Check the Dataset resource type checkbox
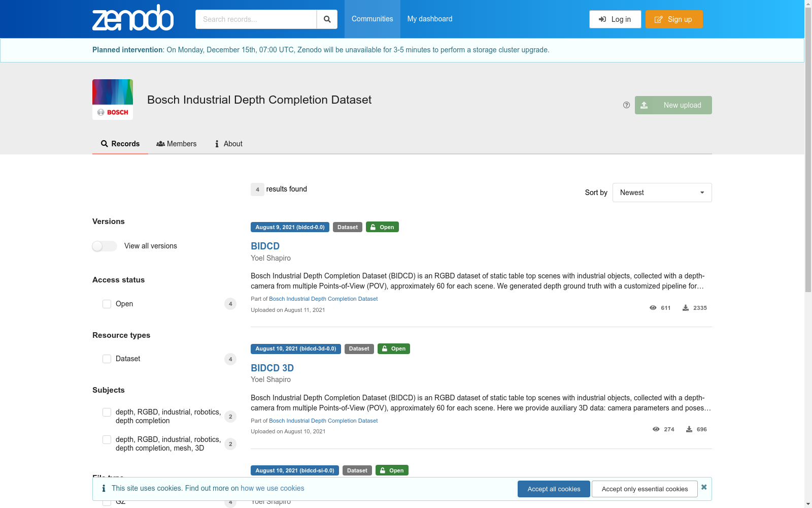Viewport: 812px width, 508px height. point(107,359)
